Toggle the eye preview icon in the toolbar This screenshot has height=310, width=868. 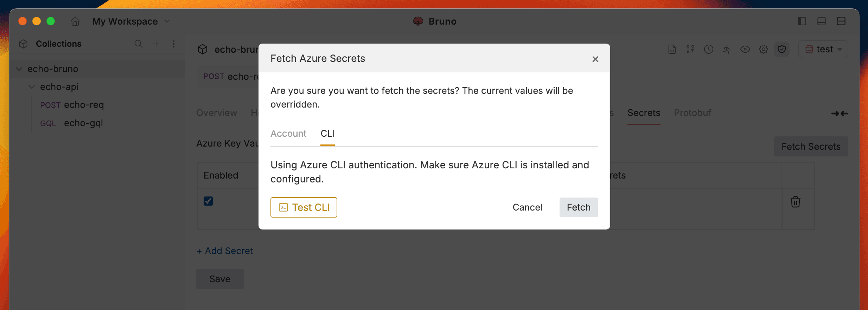point(745,49)
